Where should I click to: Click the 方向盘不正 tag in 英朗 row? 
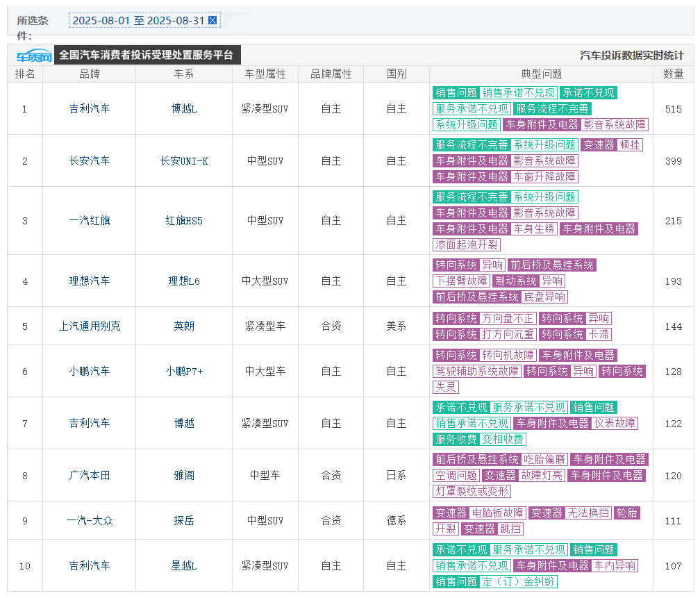point(508,318)
